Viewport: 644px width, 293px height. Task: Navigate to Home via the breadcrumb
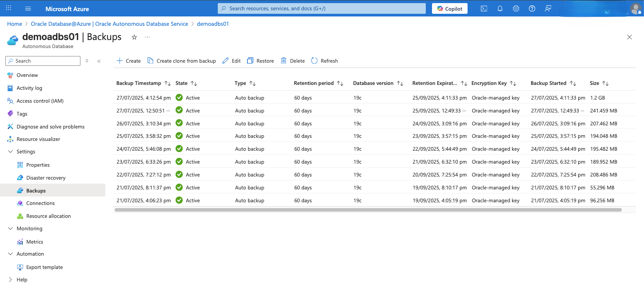point(14,24)
